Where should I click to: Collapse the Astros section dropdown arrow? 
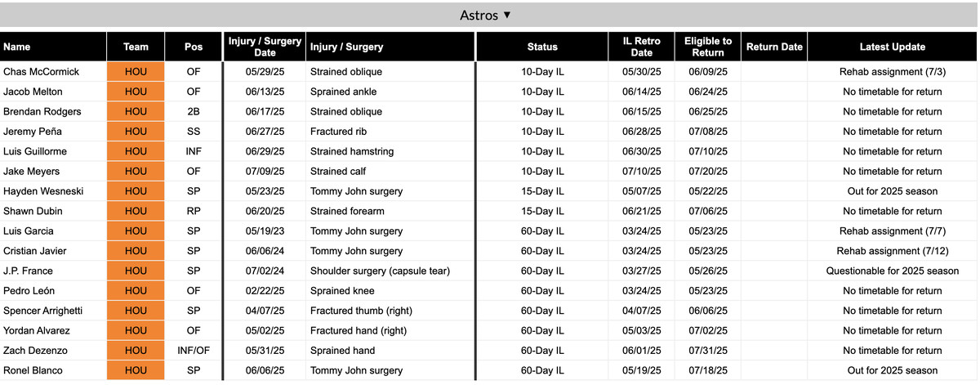[x=507, y=15]
